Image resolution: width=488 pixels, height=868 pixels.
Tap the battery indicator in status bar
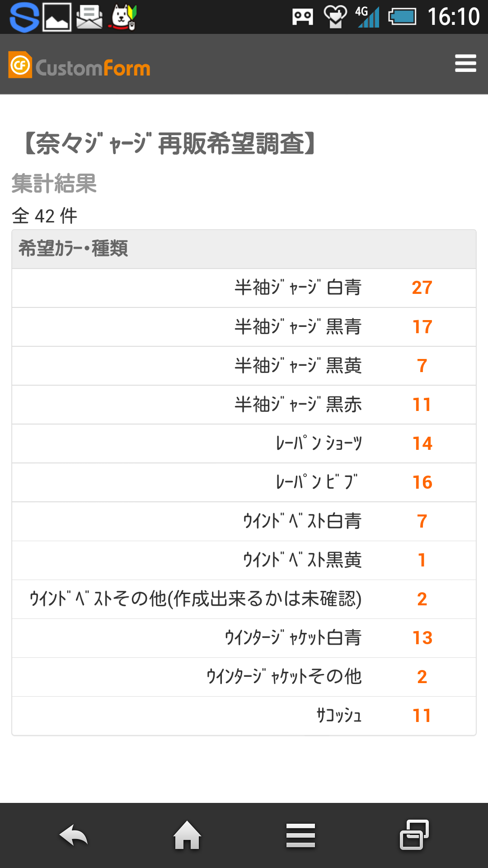[x=402, y=17]
